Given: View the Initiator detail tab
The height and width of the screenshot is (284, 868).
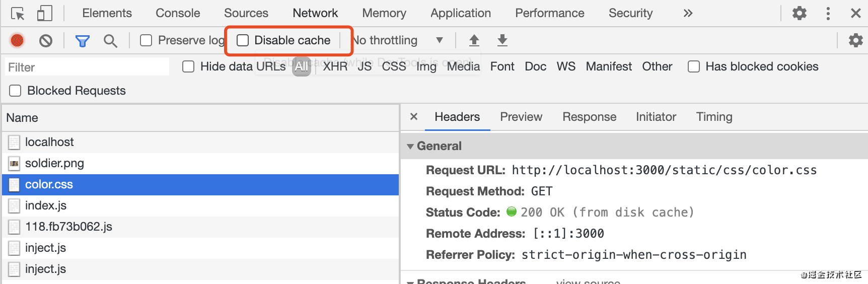Looking at the screenshot, I should [x=656, y=117].
